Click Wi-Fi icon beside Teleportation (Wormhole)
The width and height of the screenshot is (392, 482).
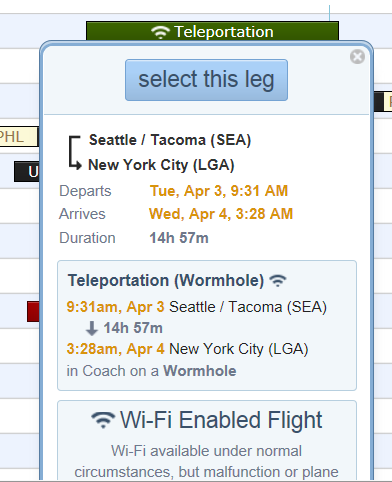pos(278,280)
